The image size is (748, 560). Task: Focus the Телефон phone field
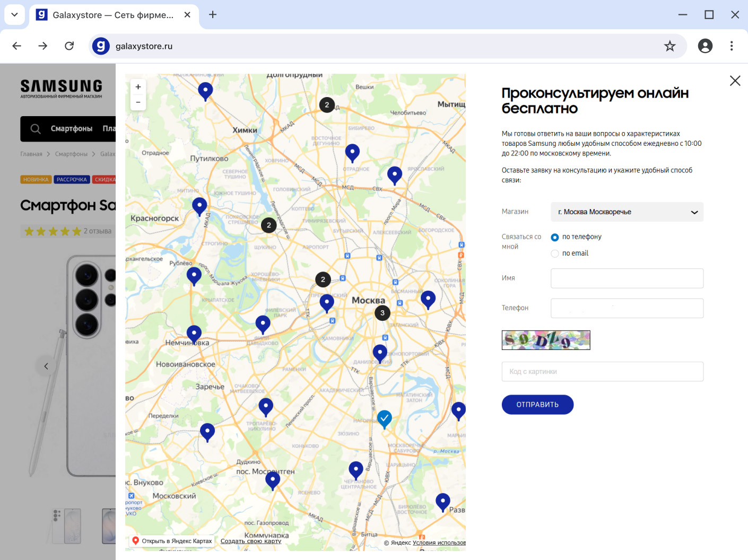point(627,309)
